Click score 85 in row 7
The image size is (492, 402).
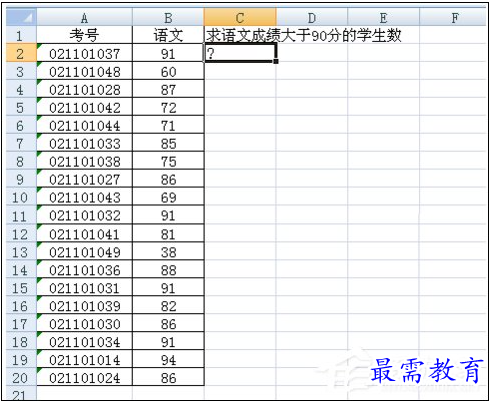click(168, 143)
